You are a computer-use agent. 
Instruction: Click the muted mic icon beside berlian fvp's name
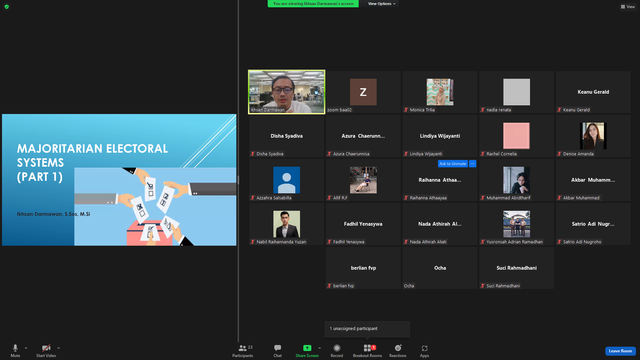tap(329, 286)
